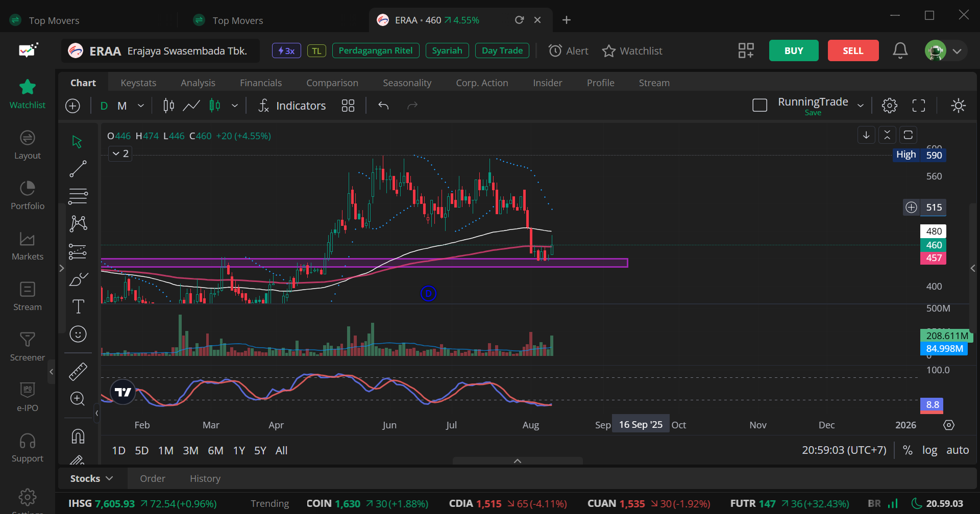Switch to the Analysis tab
The image size is (980, 514).
tap(198, 83)
